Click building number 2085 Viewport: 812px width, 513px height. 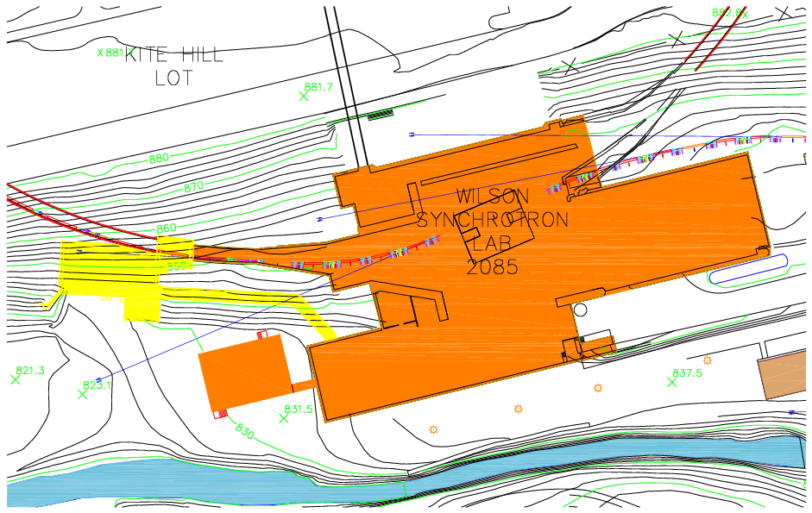(492, 267)
